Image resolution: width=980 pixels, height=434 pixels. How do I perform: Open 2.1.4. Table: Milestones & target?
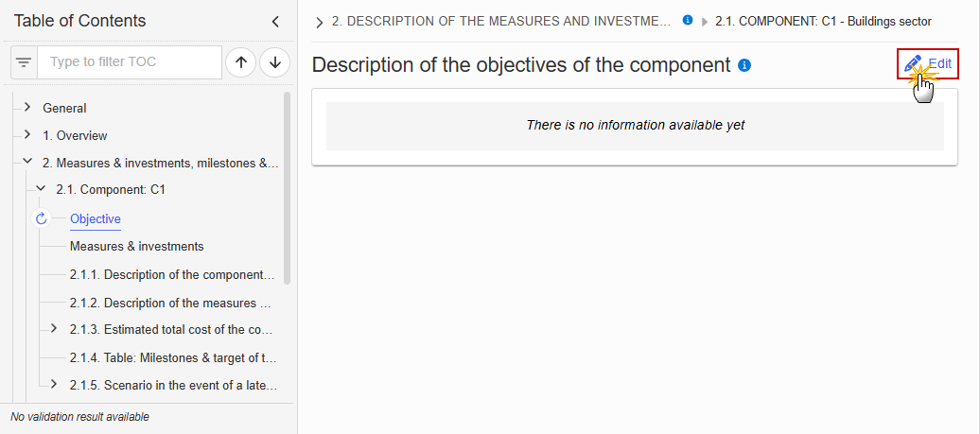tap(173, 357)
